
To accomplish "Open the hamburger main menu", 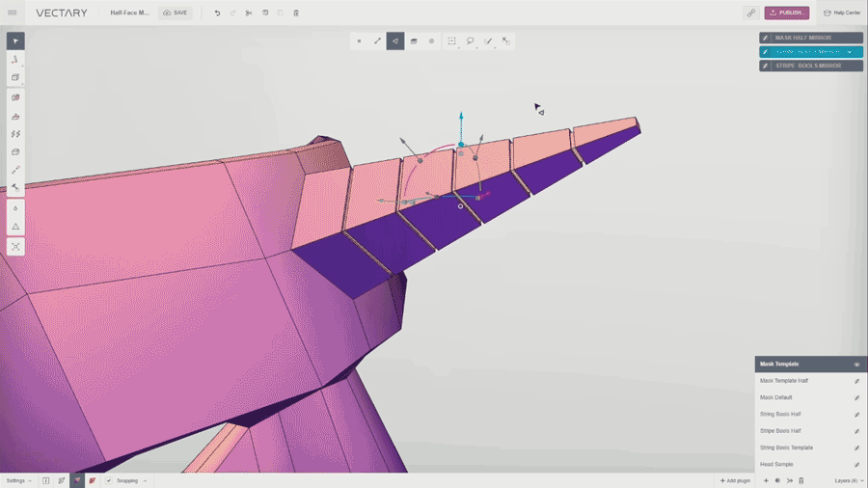I will click(x=13, y=13).
